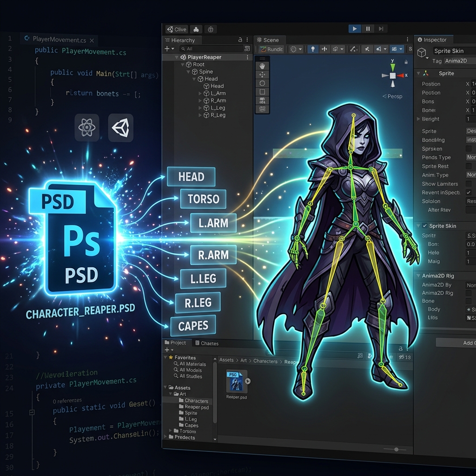The width and height of the screenshot is (476, 476).
Task: Open the Chaetes tab beside Project
Action: coord(207,344)
